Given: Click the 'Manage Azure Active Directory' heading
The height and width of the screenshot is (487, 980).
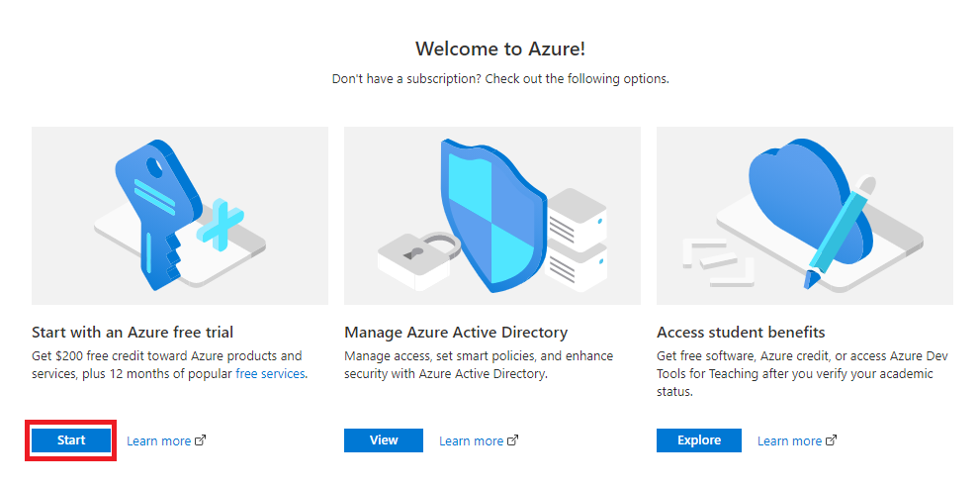Looking at the screenshot, I should (456, 332).
